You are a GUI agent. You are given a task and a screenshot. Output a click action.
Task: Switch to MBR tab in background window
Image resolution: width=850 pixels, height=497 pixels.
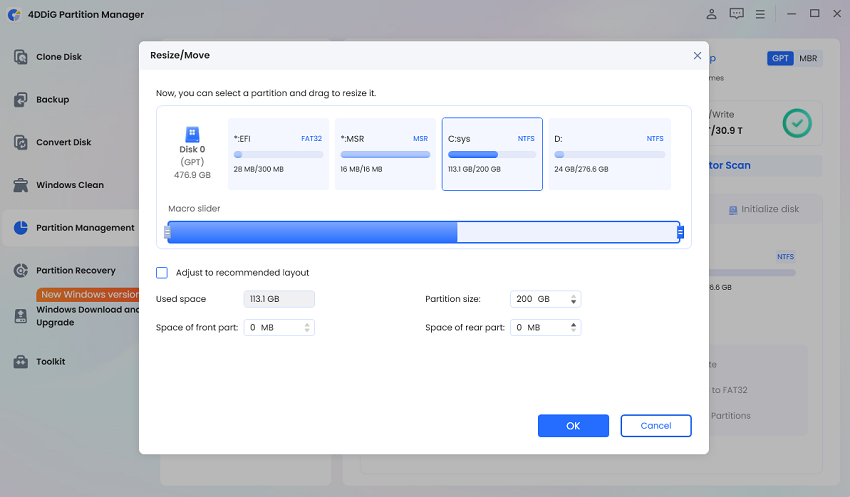pyautogui.click(x=808, y=59)
